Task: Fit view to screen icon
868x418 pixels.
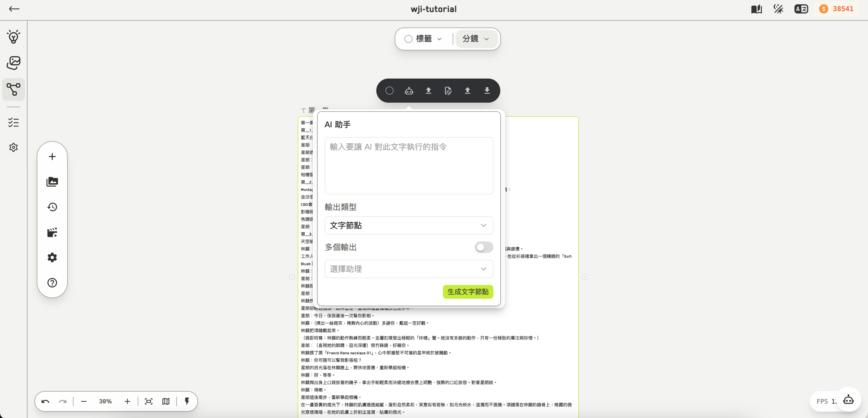Action: point(149,401)
